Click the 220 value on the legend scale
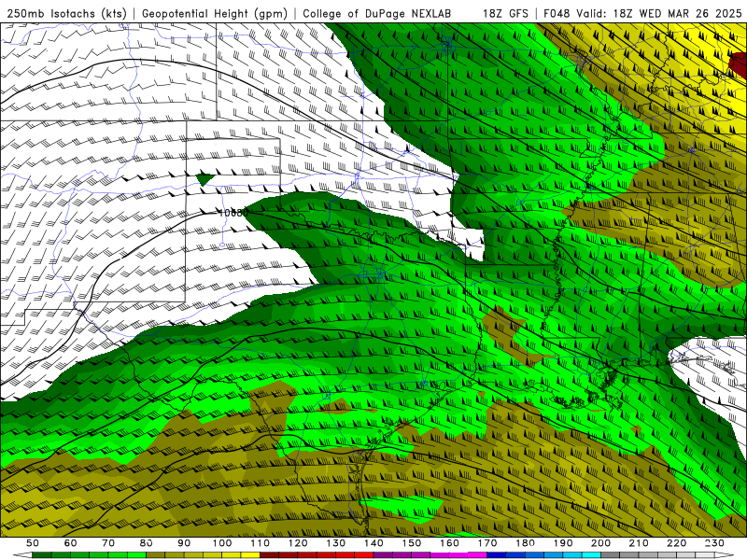 (677, 543)
